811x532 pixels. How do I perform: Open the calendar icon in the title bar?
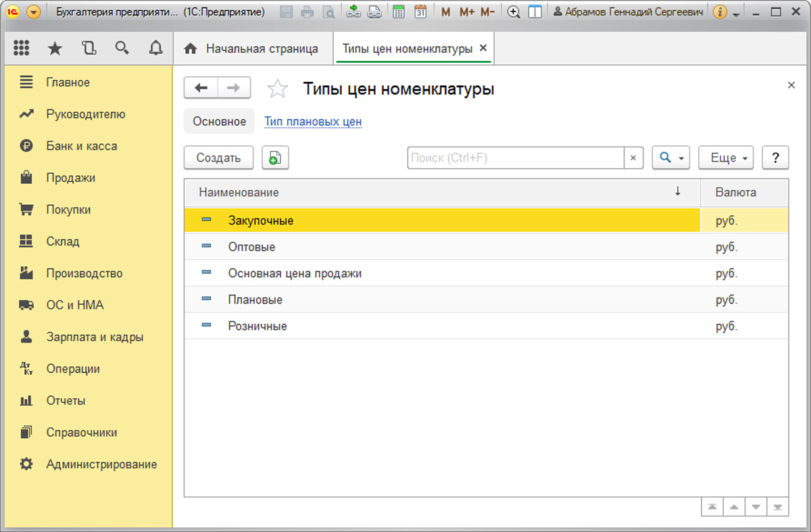pos(420,11)
